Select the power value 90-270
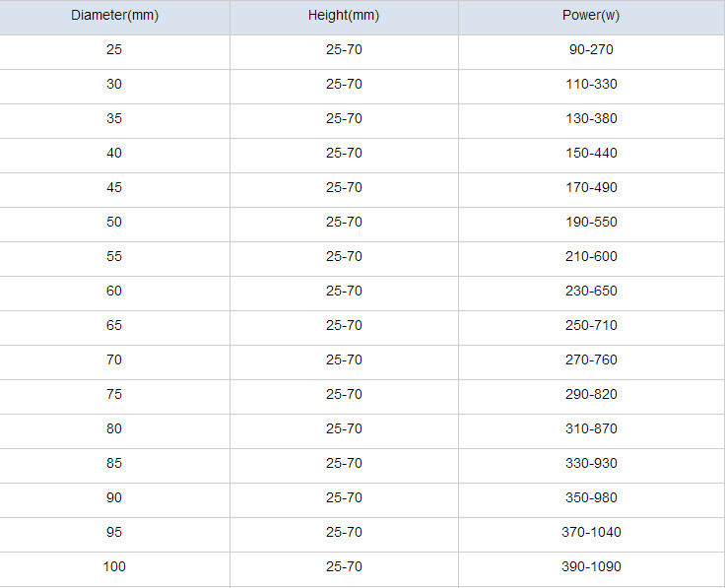725x588 pixels. tap(591, 49)
